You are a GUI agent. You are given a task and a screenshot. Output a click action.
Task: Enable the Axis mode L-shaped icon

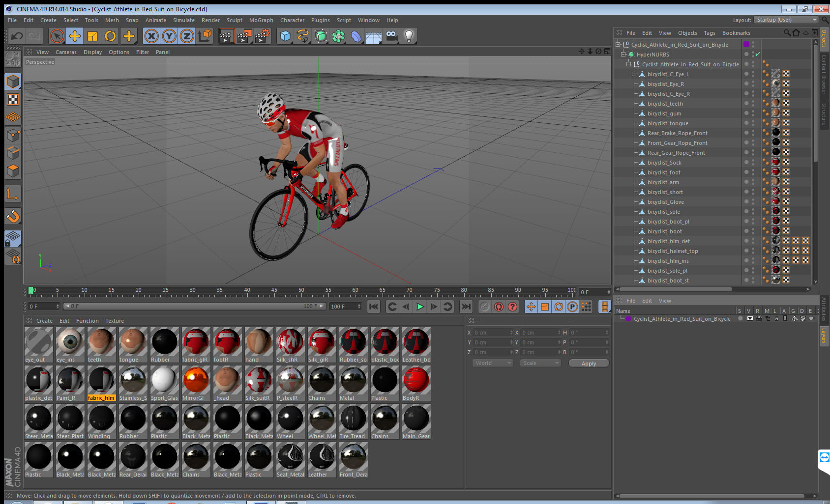13,194
